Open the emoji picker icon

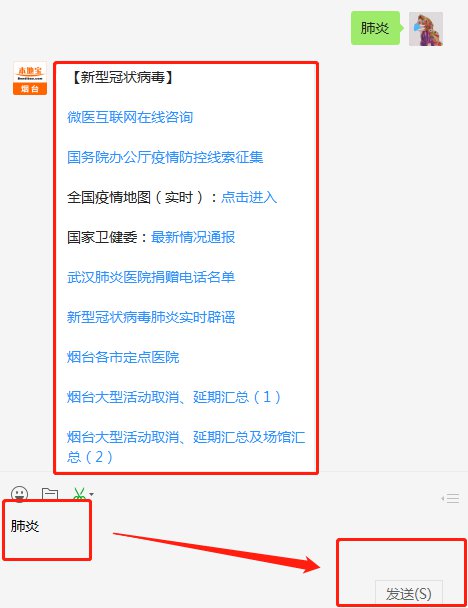[x=19, y=494]
